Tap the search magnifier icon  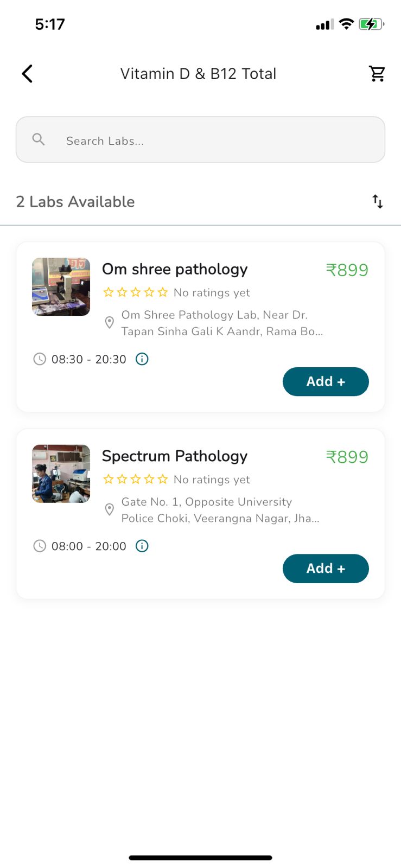point(39,140)
